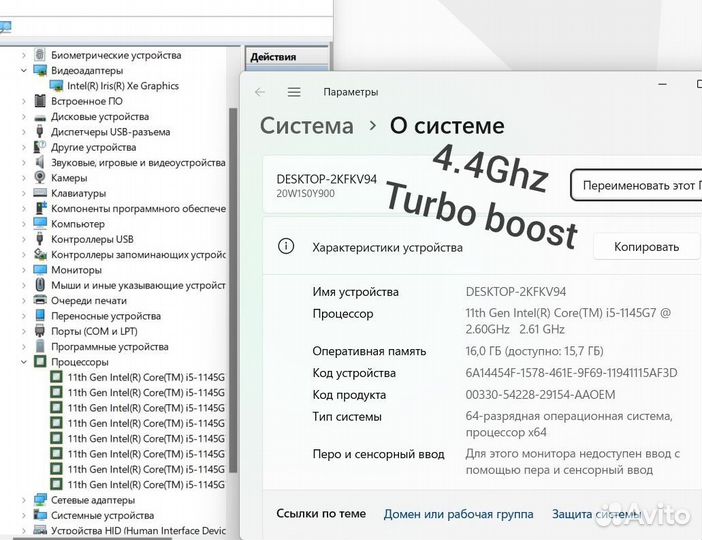Screen dimensions: 702x540
Task: Click the 11th Gen Intel Core i5-1145G7 processor value
Action: (568, 321)
